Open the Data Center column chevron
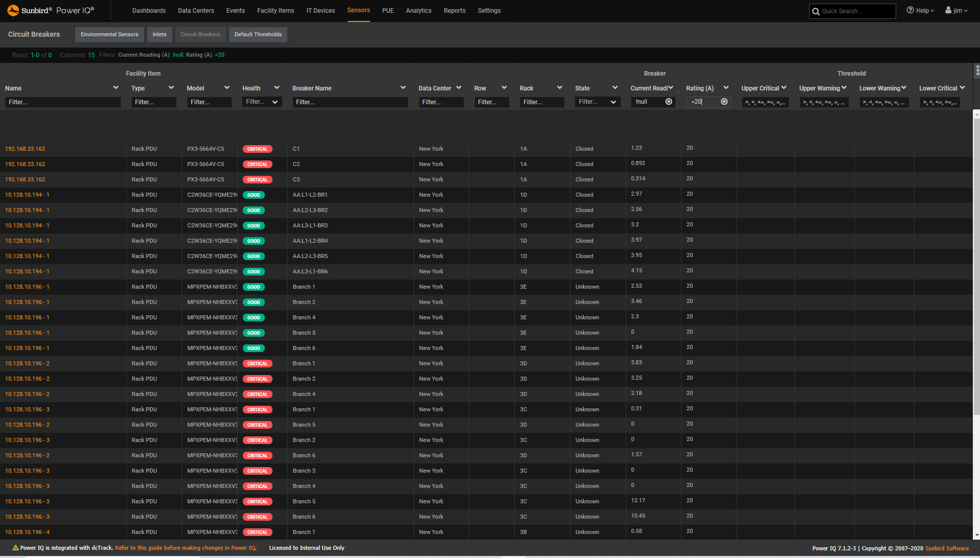980x558 pixels. pyautogui.click(x=459, y=87)
